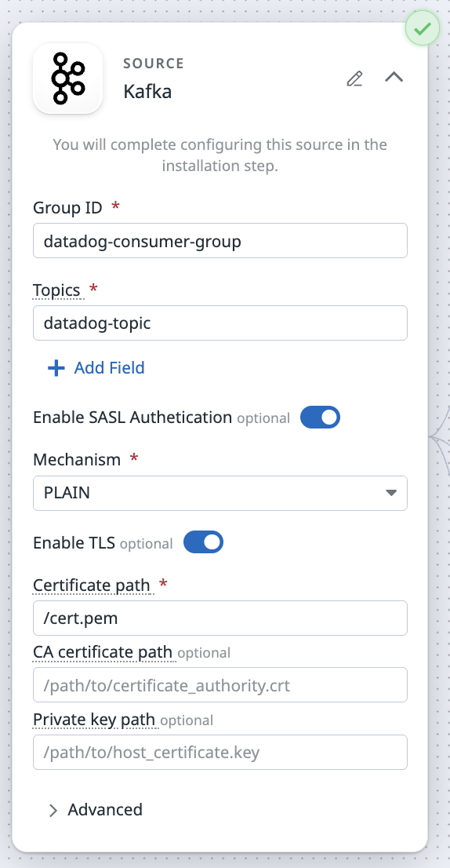Expand the Advanced section
The width and height of the screenshot is (450, 868).
coord(96,810)
